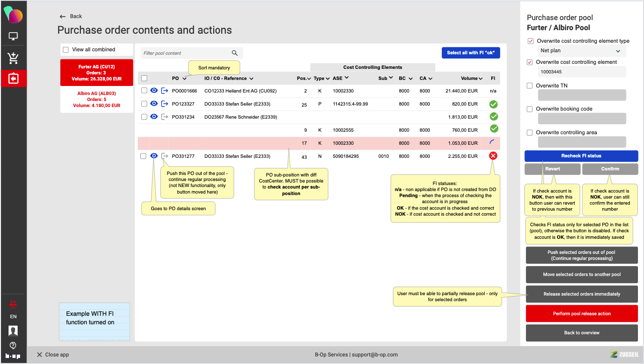The width and height of the screenshot is (644, 364).
Task: Uncheck Overwrite cost controlling element type
Action: click(530, 41)
